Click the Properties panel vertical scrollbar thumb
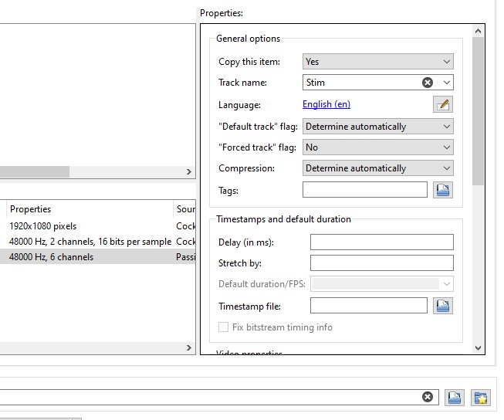 478,111
